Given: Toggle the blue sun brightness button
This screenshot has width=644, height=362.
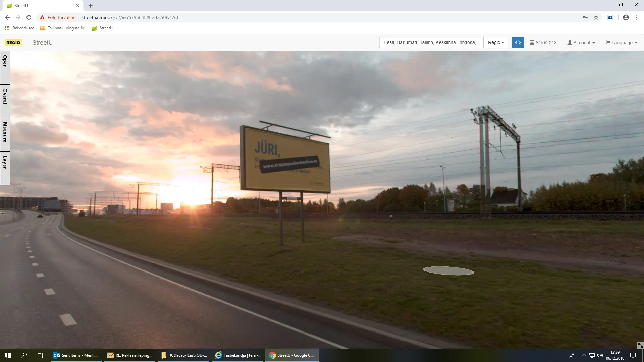Looking at the screenshot, I should click(518, 43).
